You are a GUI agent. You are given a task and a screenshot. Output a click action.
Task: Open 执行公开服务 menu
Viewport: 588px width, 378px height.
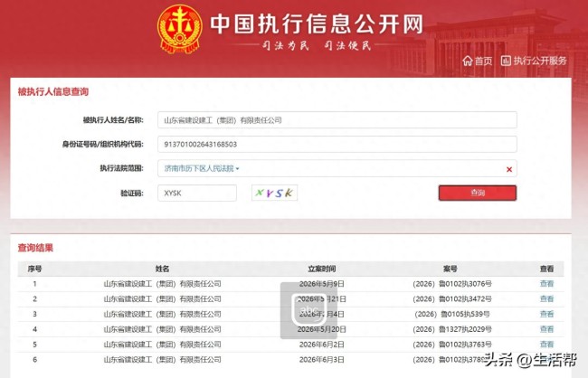(540, 61)
